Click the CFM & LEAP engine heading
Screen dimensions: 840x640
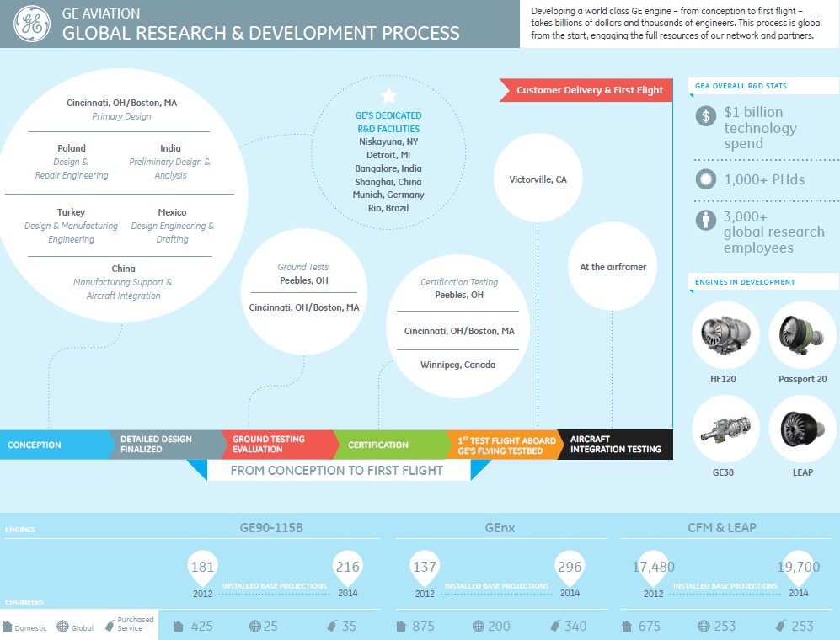click(x=721, y=527)
